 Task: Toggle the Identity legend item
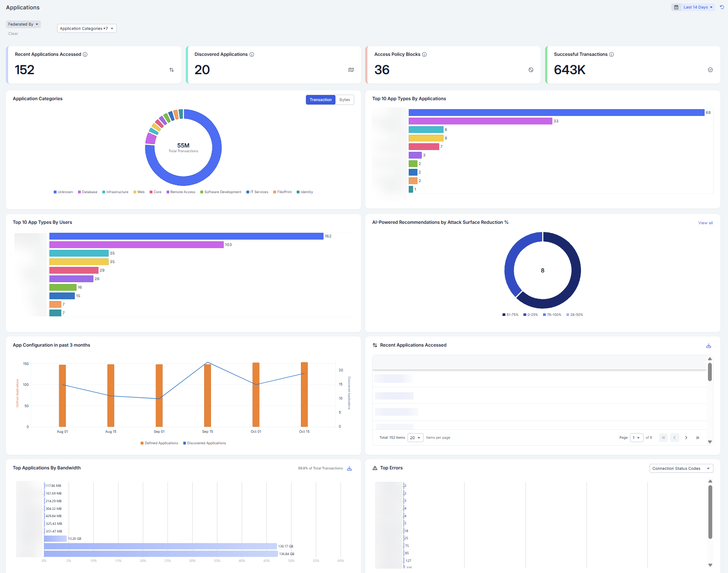tap(305, 192)
